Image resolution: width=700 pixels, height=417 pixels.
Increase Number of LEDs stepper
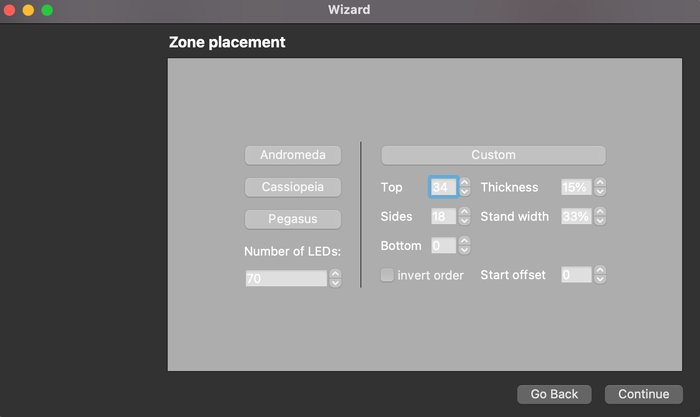(335, 274)
